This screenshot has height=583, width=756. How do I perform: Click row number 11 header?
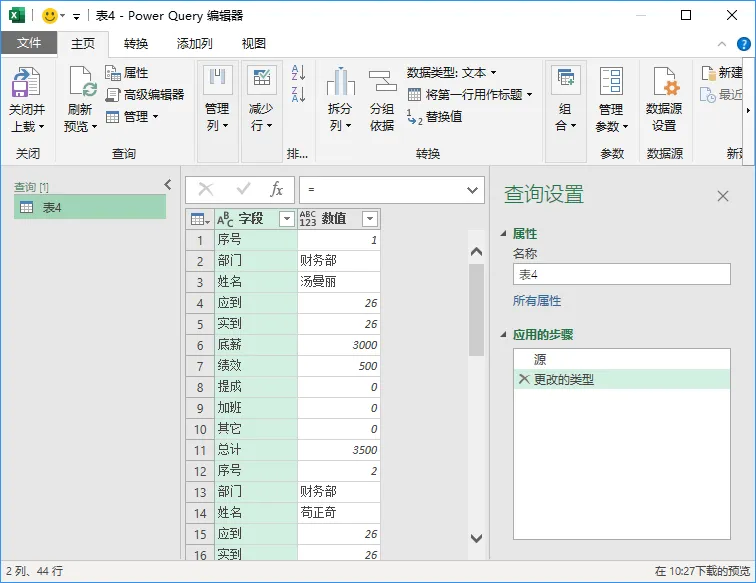click(200, 450)
